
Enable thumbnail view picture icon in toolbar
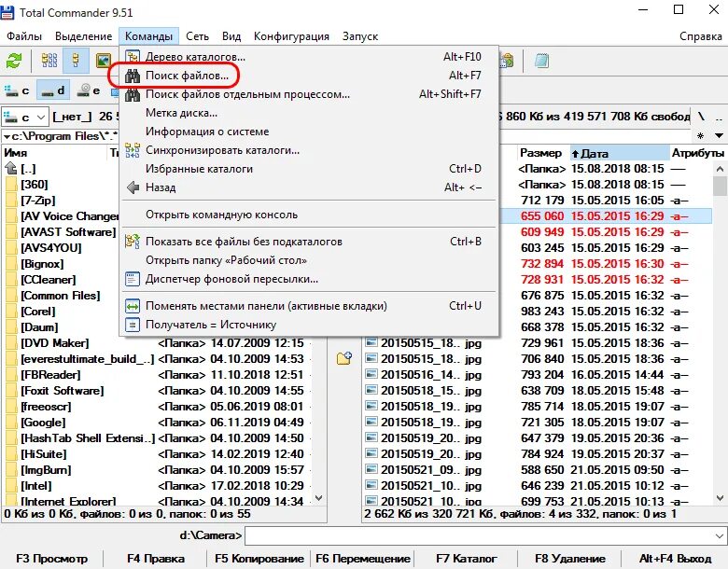coord(103,61)
